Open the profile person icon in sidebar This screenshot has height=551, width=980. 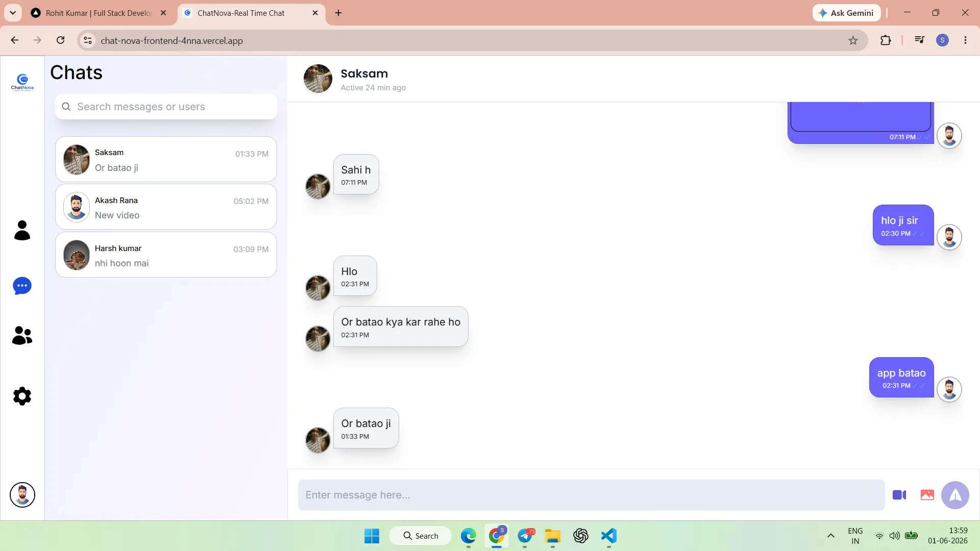(22, 230)
